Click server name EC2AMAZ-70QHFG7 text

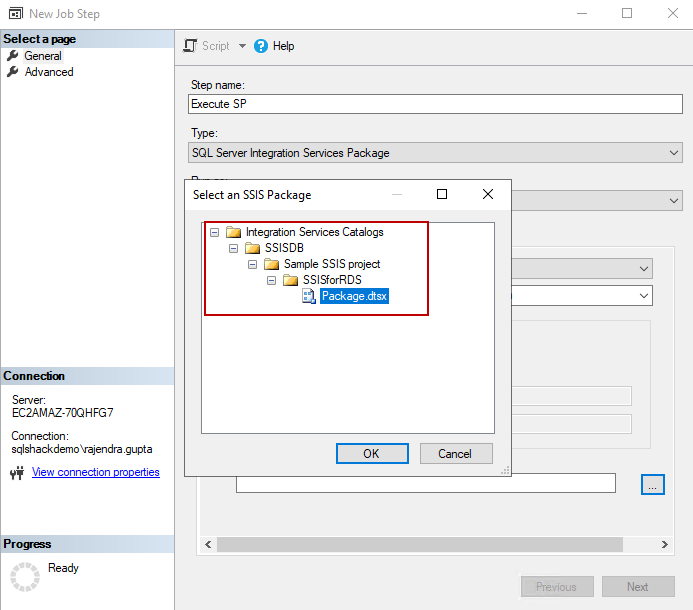click(x=62, y=413)
